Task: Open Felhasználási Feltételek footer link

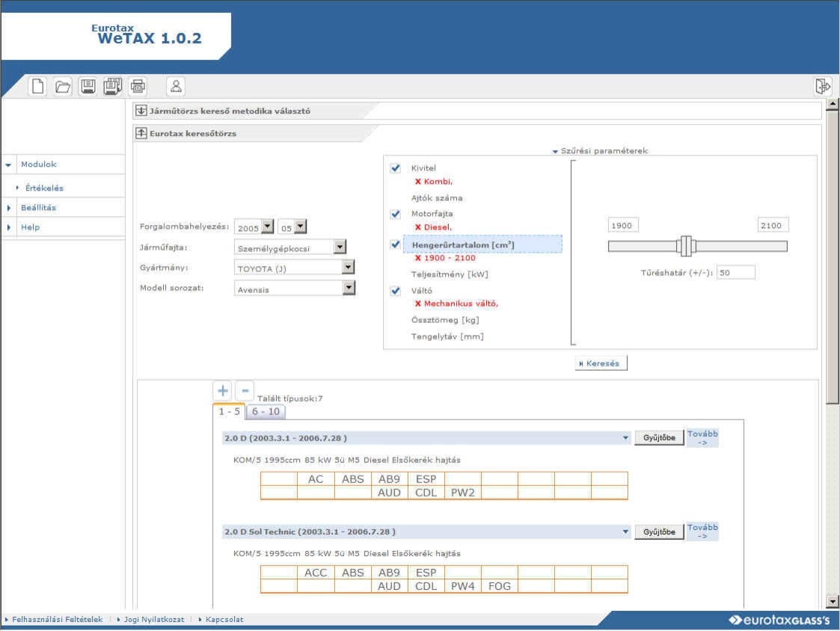Action: pyautogui.click(x=58, y=619)
